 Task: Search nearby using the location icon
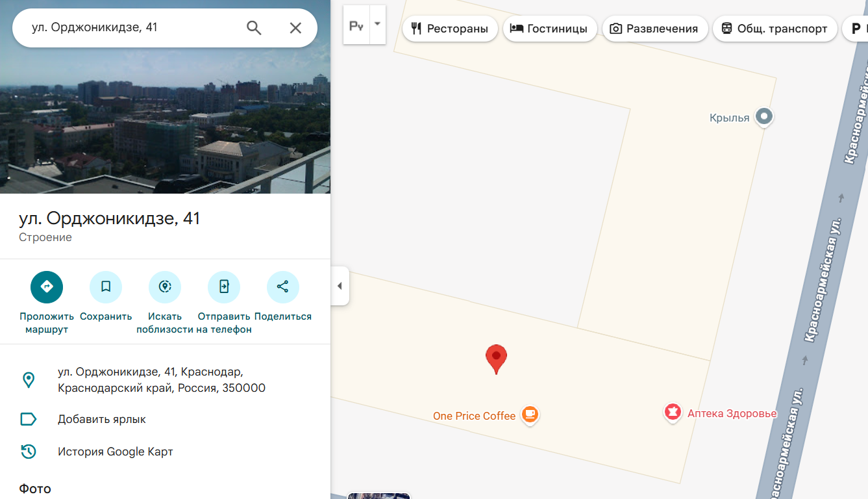tap(165, 287)
